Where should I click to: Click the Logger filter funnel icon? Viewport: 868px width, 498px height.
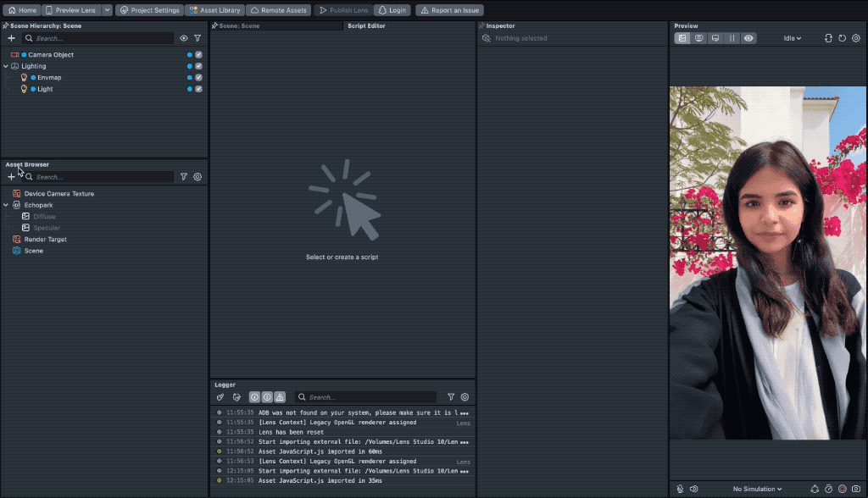click(451, 396)
